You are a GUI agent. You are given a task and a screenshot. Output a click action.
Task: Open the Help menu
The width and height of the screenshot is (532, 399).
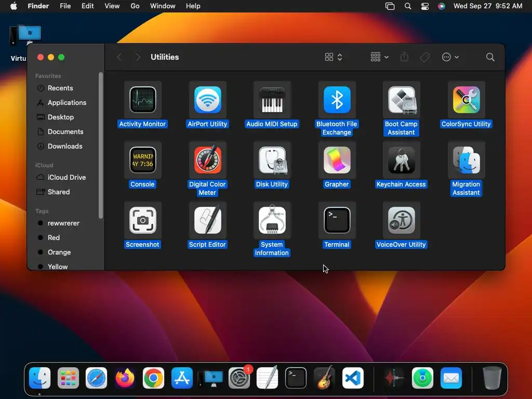193,6
